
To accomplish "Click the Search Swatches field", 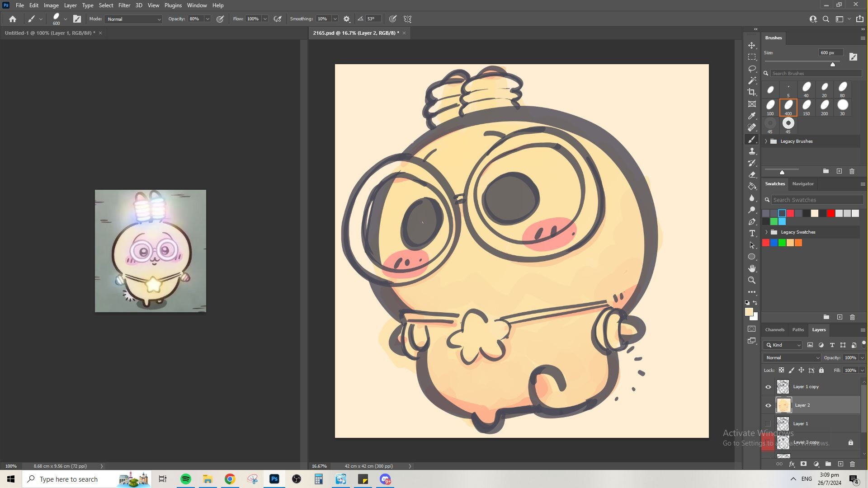I will pyautogui.click(x=817, y=200).
